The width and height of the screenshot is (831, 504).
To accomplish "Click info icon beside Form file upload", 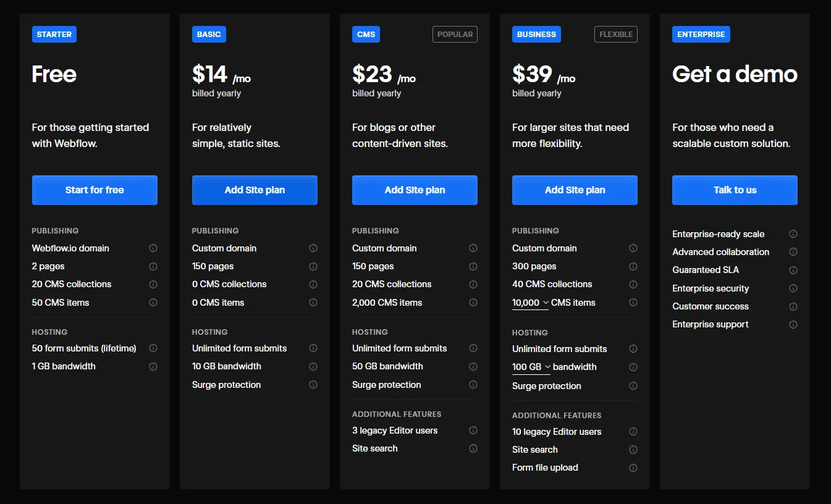I will click(x=633, y=468).
